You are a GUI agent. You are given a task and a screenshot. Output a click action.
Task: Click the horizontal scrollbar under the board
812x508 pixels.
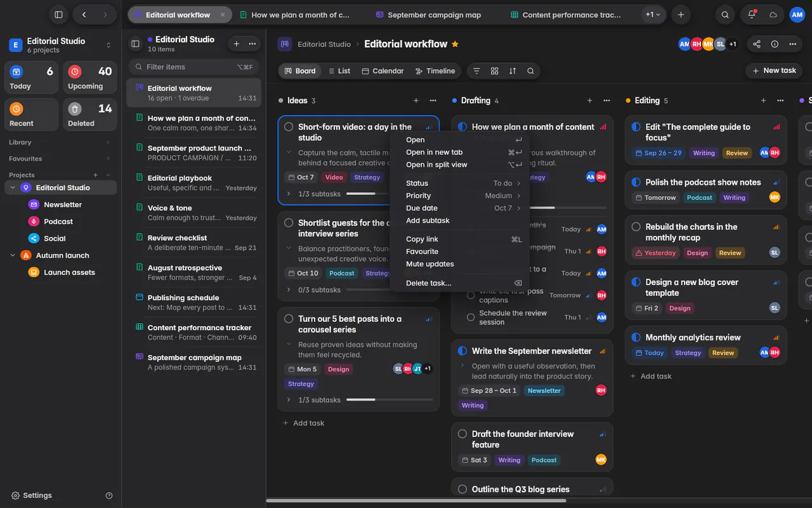click(416, 500)
